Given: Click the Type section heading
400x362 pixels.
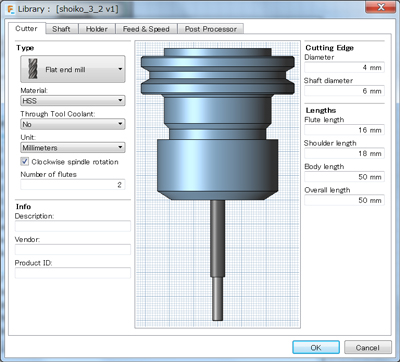Looking at the screenshot, I should click(x=25, y=48).
